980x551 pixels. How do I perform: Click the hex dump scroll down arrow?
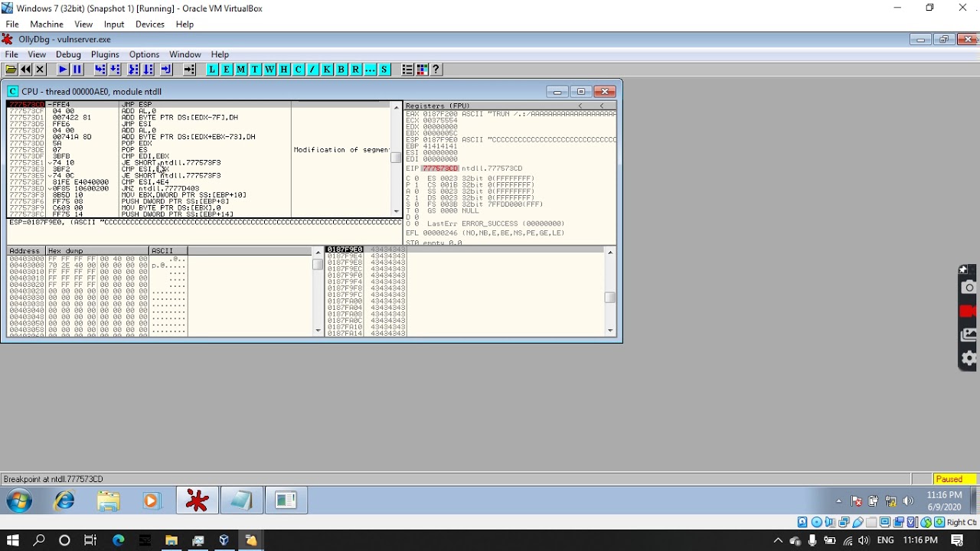[318, 331]
